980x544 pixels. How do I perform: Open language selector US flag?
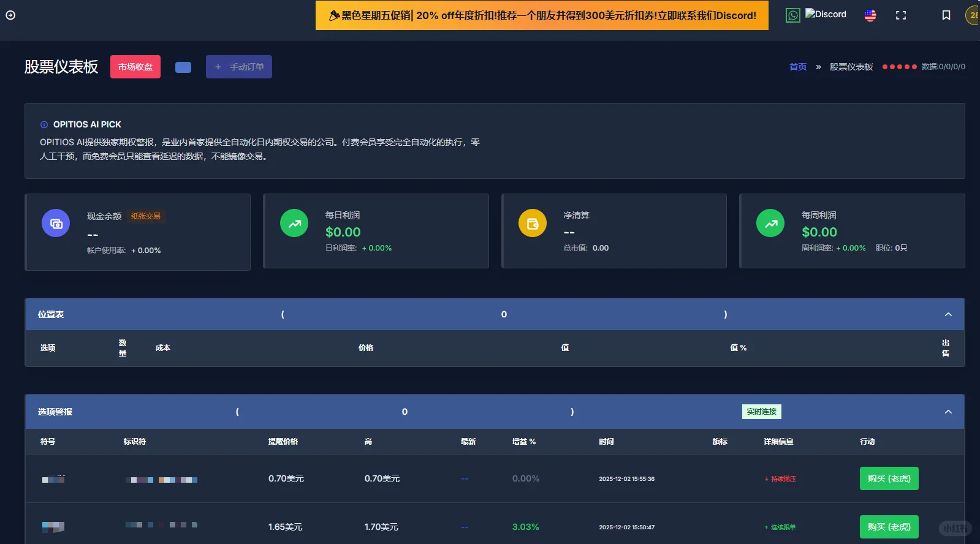tap(870, 15)
